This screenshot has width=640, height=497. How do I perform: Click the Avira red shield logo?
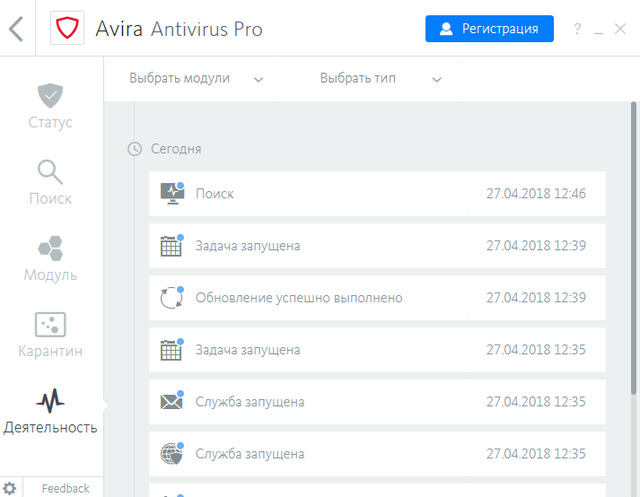67,28
